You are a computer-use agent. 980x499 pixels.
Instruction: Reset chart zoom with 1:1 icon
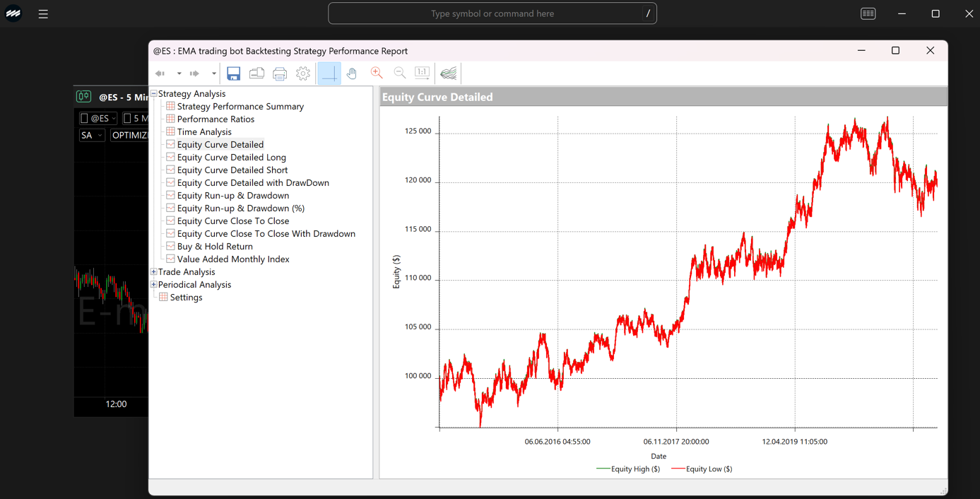coord(422,73)
